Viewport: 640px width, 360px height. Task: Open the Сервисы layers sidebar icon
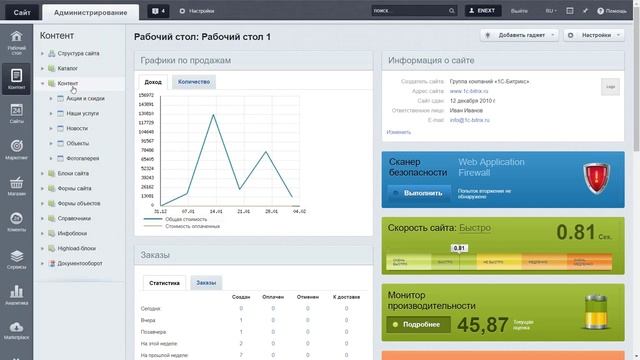(16, 259)
